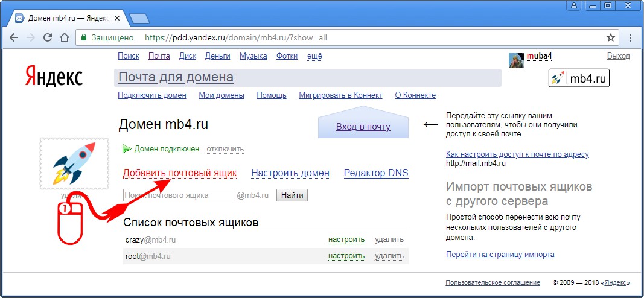The height and width of the screenshot is (298, 644).
Task: Click the mb4.ru domain badge
Action: click(x=579, y=78)
